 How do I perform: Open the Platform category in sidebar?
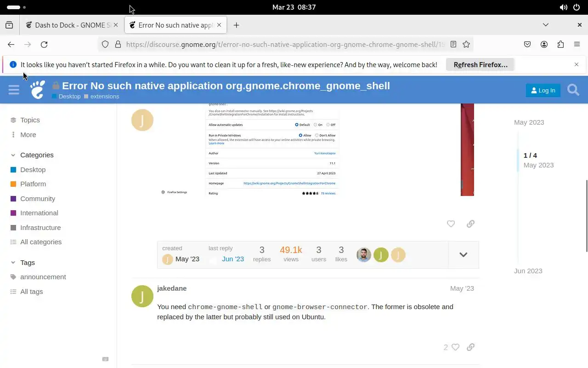tap(28, 184)
